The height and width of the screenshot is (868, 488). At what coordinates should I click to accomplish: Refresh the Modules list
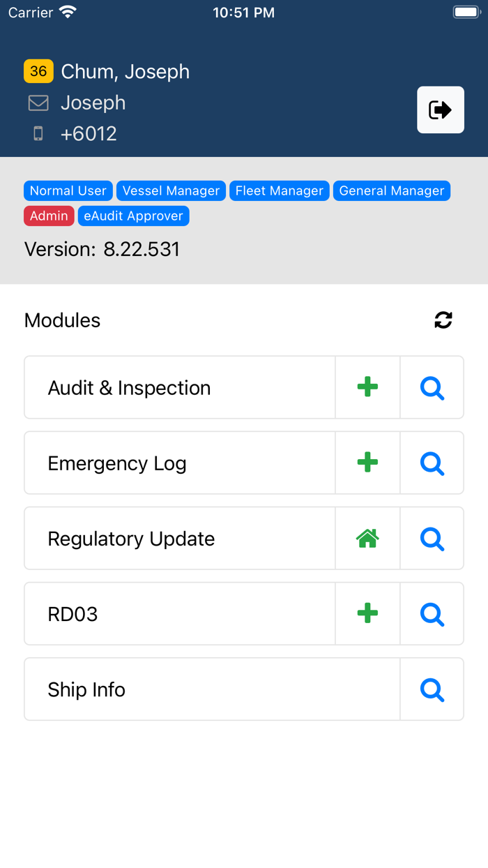[x=444, y=320]
